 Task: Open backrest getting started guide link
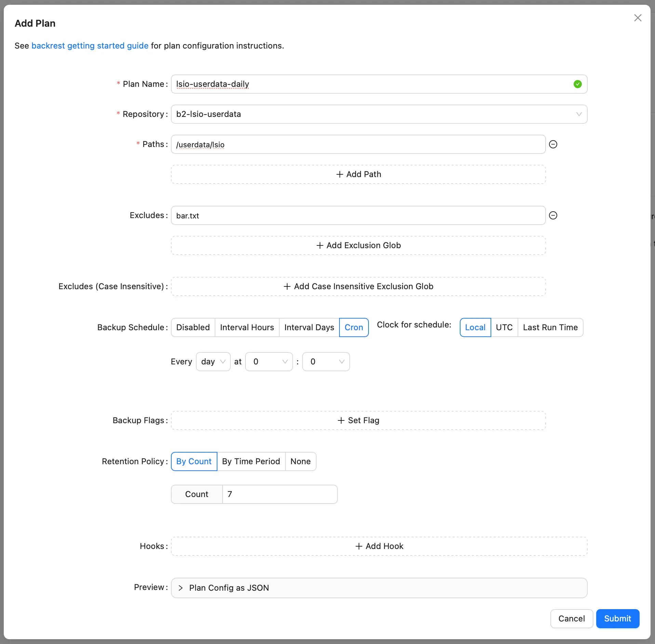[x=90, y=46]
